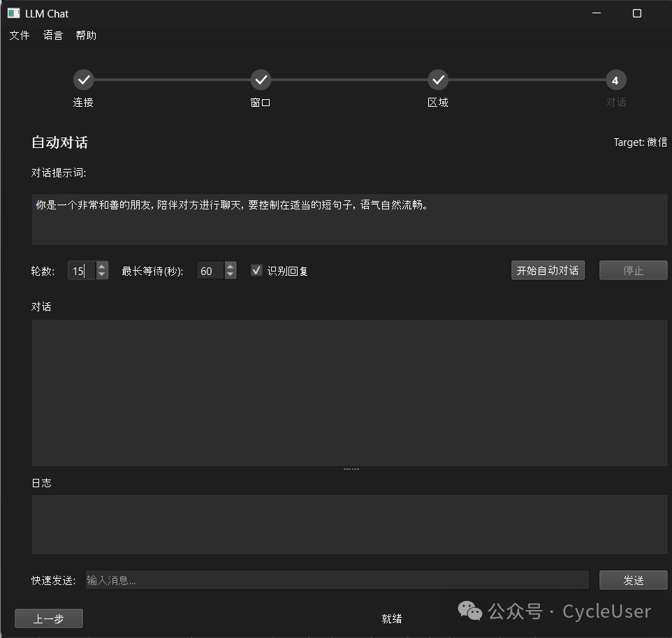
Task: Select the 连接 step checkmark icon
Action: (83, 80)
